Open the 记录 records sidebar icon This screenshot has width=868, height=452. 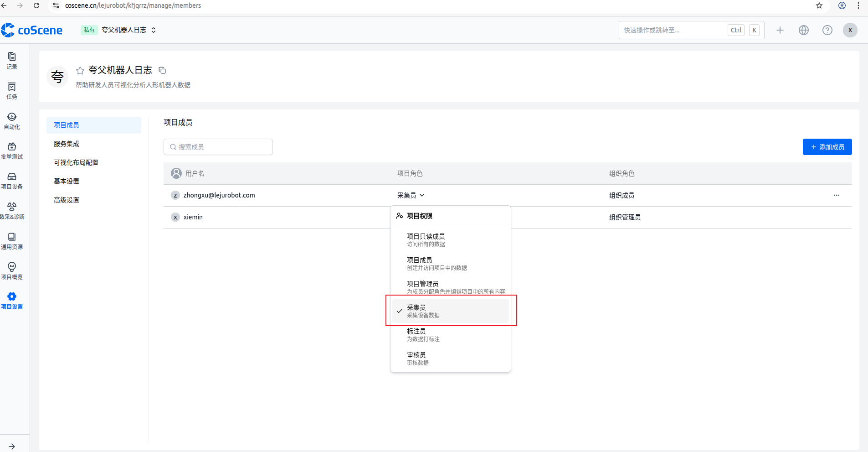coord(12,60)
